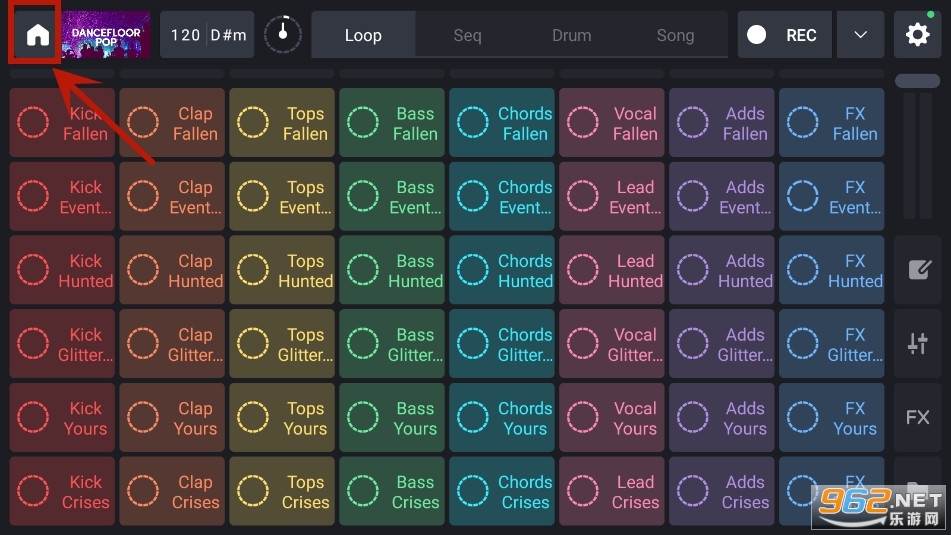This screenshot has width=951, height=535.
Task: Trigger the Adds Fallen pad
Action: coord(722,123)
